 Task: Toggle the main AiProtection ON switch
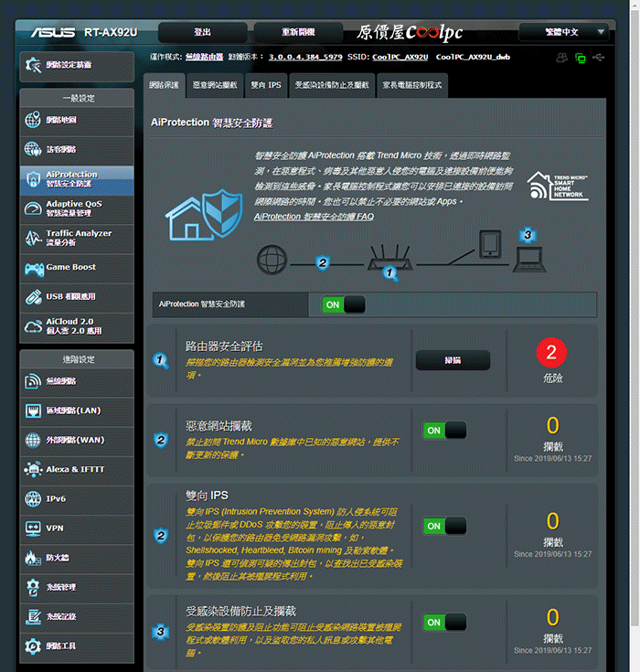pyautogui.click(x=344, y=304)
